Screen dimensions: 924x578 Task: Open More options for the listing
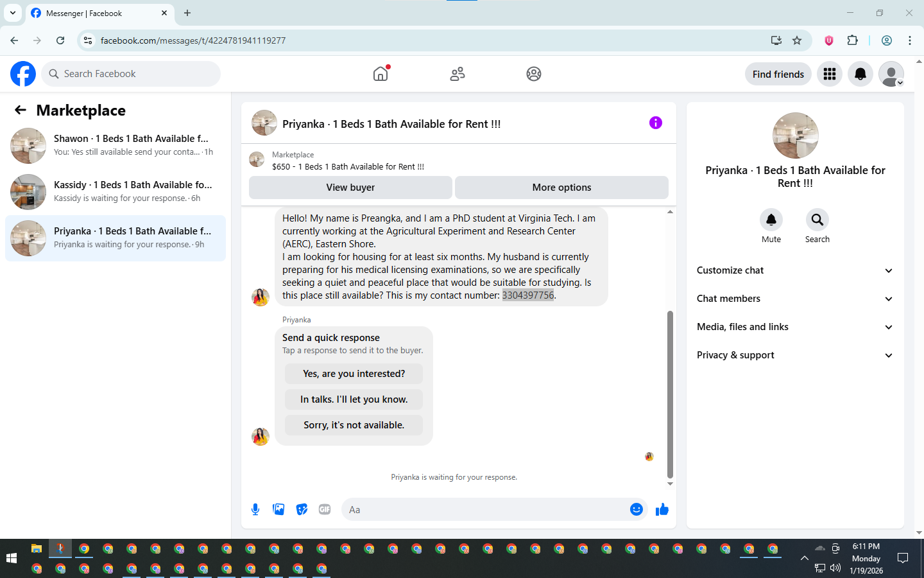(x=561, y=188)
